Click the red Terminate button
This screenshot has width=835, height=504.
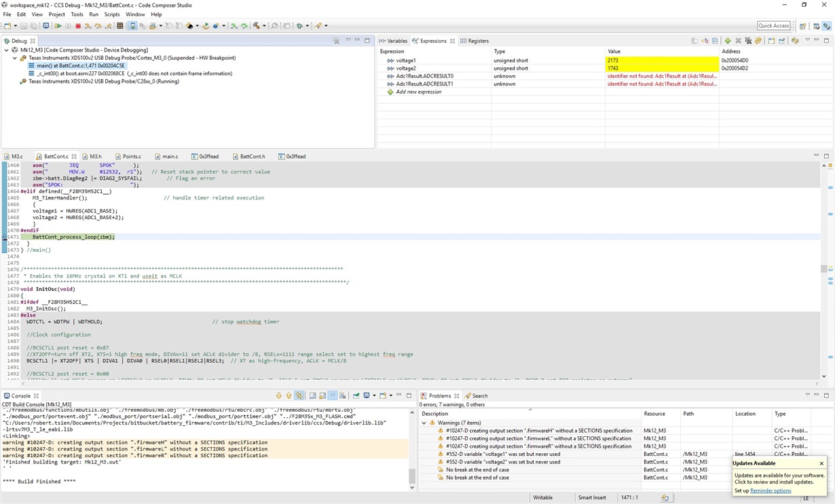click(x=78, y=26)
